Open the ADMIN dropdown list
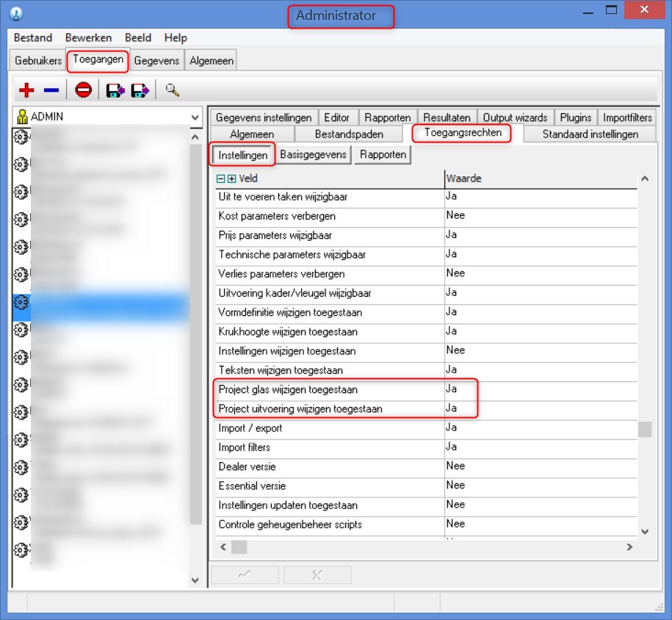The width and height of the screenshot is (672, 620). 195,117
